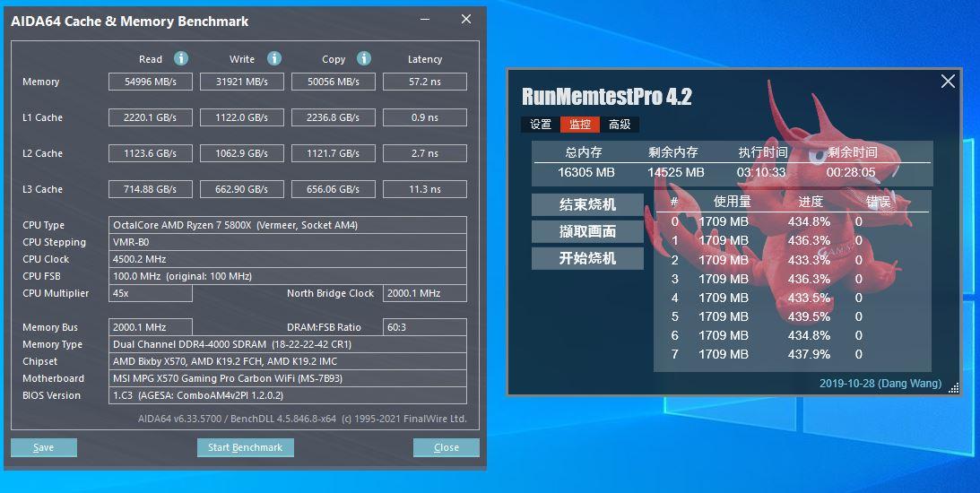Select L1 Cache Read 2220.1 GB/s
The image size is (980, 493).
pos(151,117)
